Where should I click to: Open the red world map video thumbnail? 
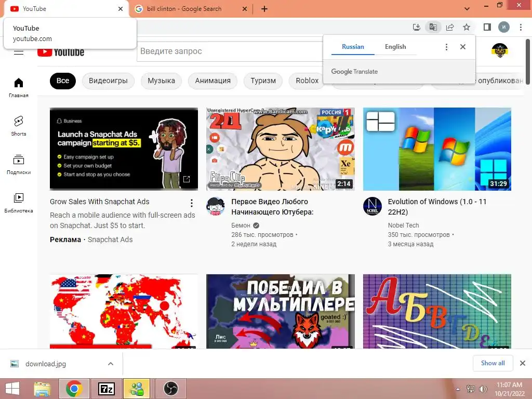124,311
